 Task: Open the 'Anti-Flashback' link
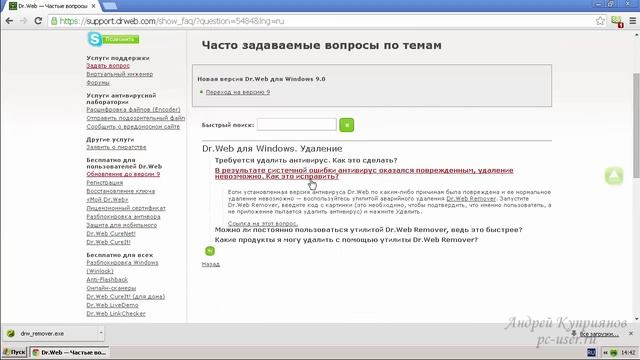point(107,280)
